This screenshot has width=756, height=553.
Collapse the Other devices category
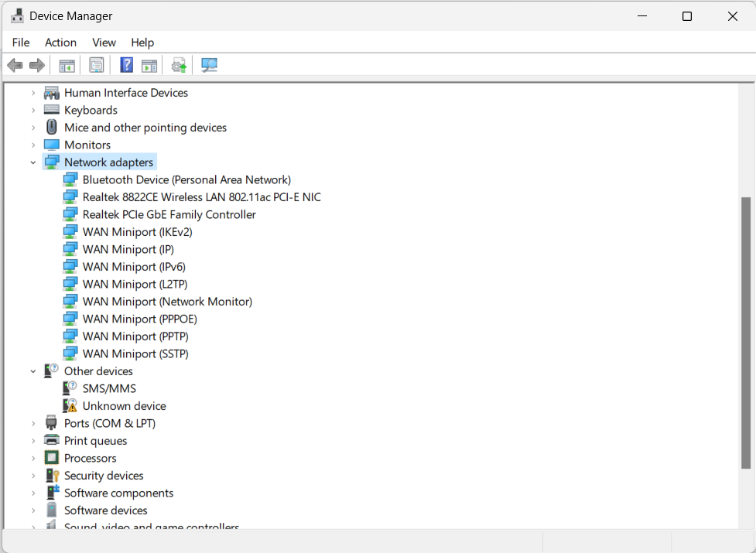tap(33, 371)
